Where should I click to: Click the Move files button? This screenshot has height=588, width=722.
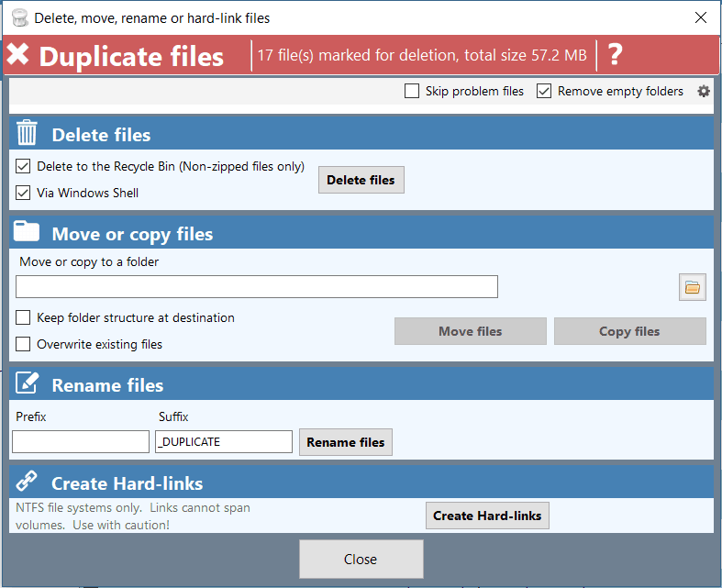tap(470, 331)
